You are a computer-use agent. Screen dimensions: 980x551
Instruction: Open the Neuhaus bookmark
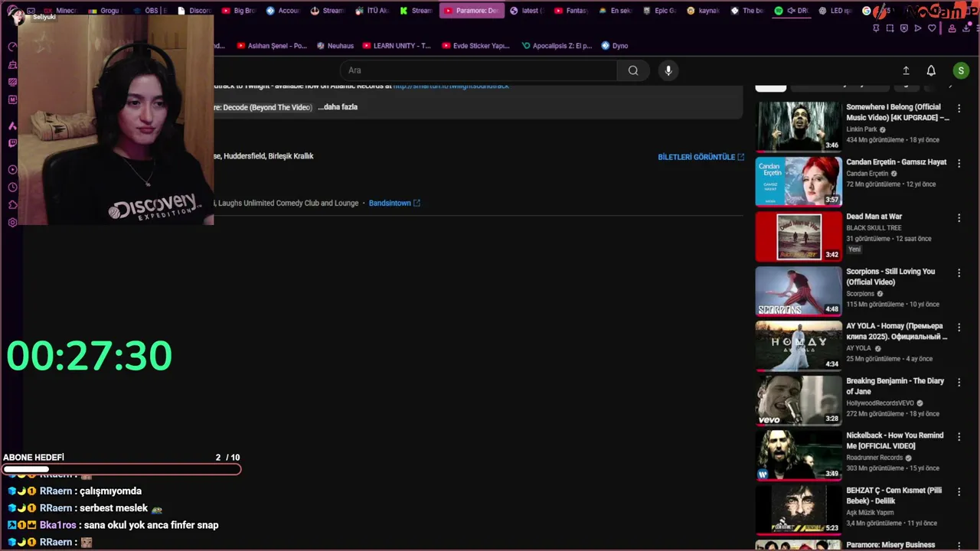tap(335, 46)
